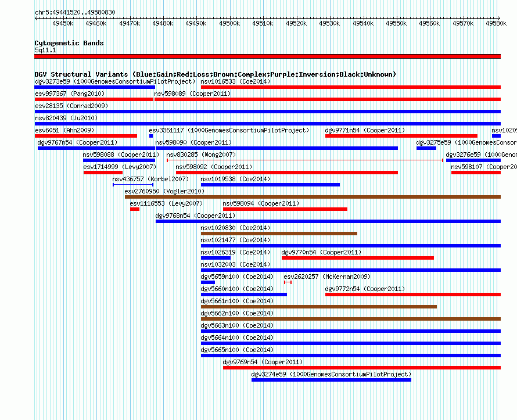This screenshot has width=517, height=420.
Task: Click esv28135 (Conrad2009) label
Action: (x=71, y=106)
